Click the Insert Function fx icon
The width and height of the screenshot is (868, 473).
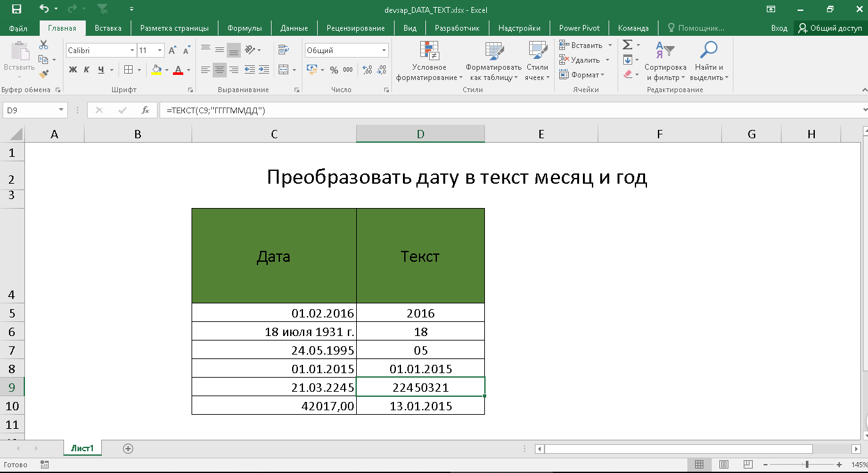coord(145,110)
